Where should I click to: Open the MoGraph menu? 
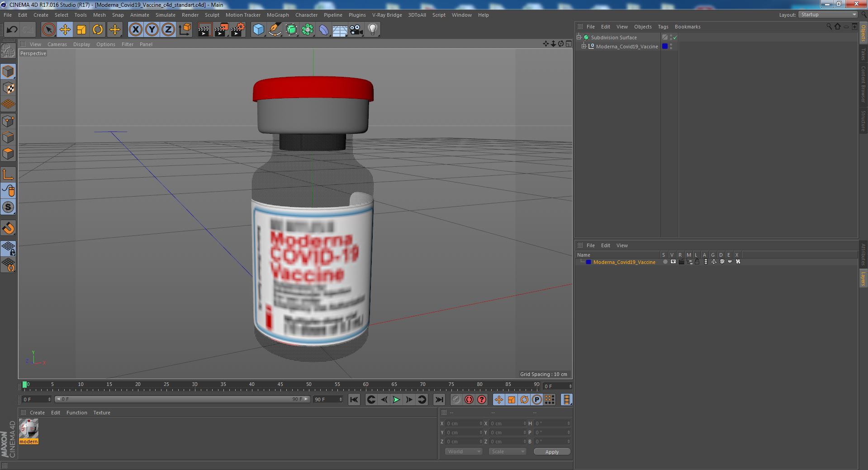coord(278,15)
